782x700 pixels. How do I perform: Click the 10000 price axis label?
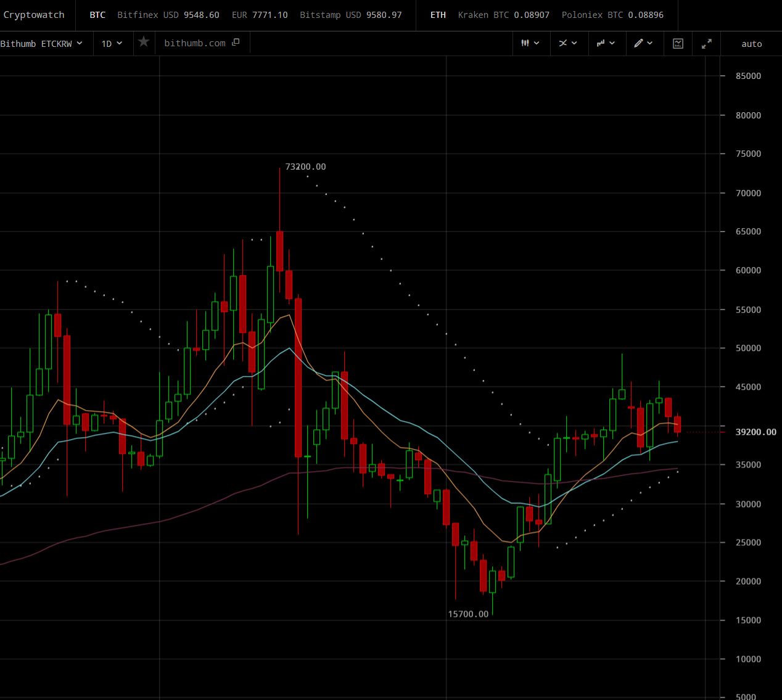(x=749, y=659)
